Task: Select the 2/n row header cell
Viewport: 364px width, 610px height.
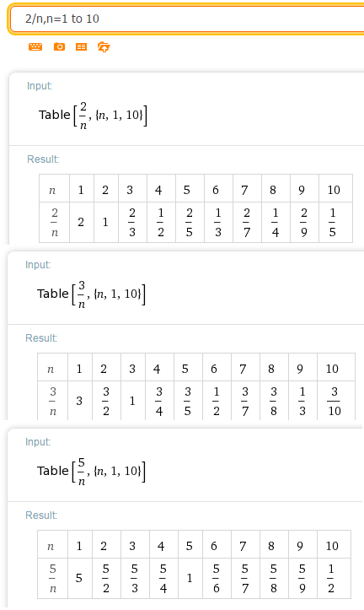Action: pos(55,222)
